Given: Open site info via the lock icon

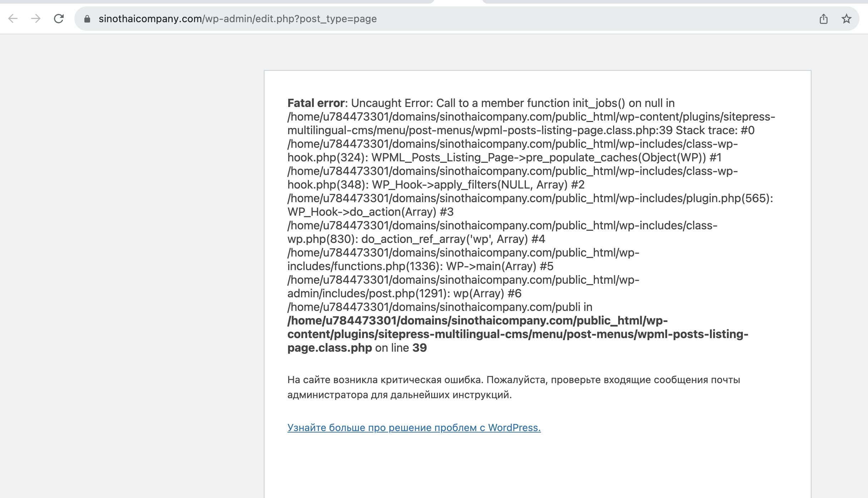Looking at the screenshot, I should pos(87,19).
